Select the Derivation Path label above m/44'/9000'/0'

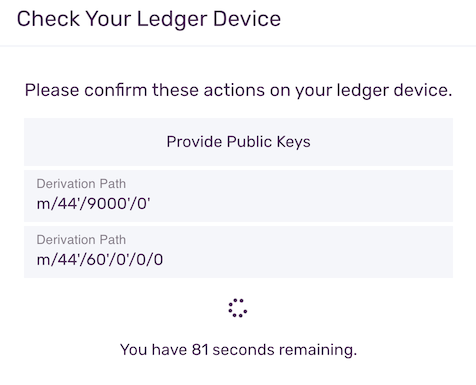pos(81,184)
